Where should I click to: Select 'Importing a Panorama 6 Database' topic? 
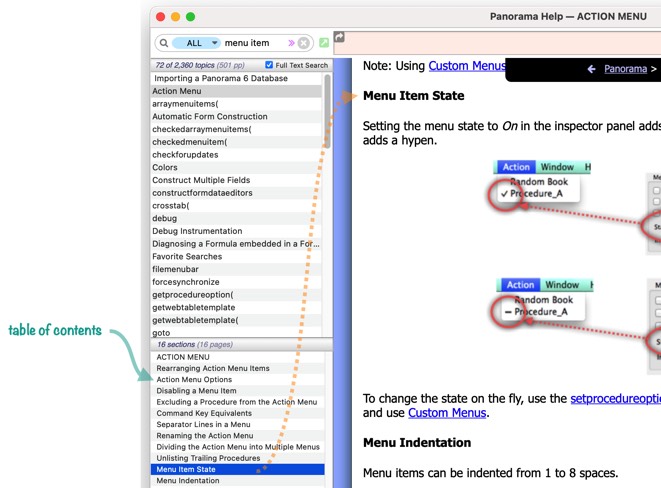coord(236,78)
